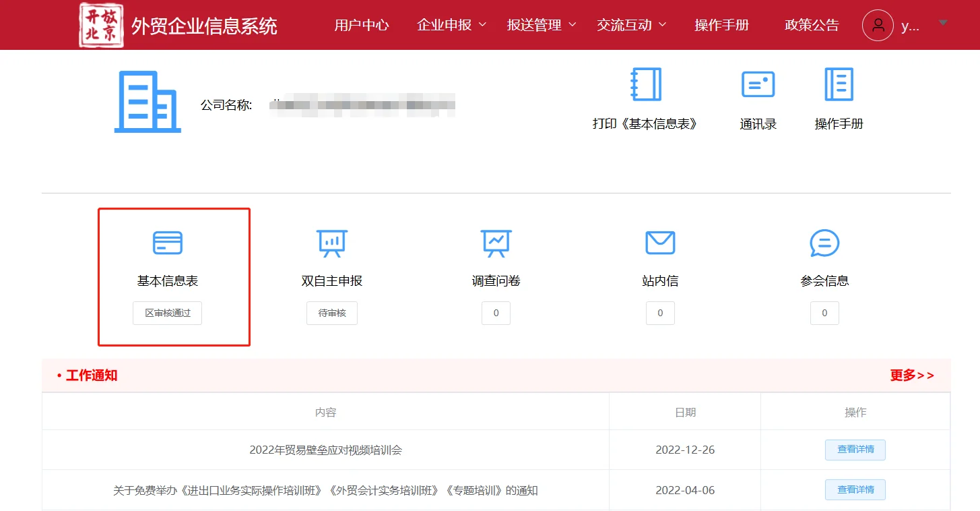
Task: Click 更多>> to see all notices
Action: coord(913,375)
